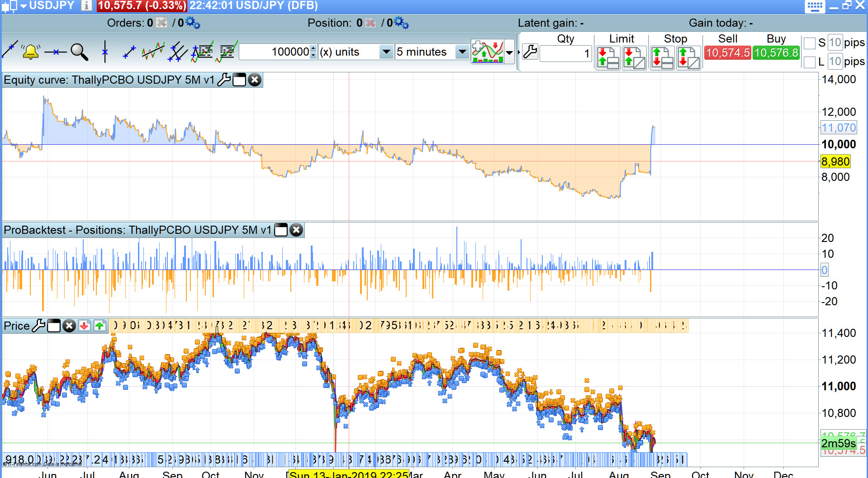Click the units count field showing 100000

pyautogui.click(x=275, y=52)
